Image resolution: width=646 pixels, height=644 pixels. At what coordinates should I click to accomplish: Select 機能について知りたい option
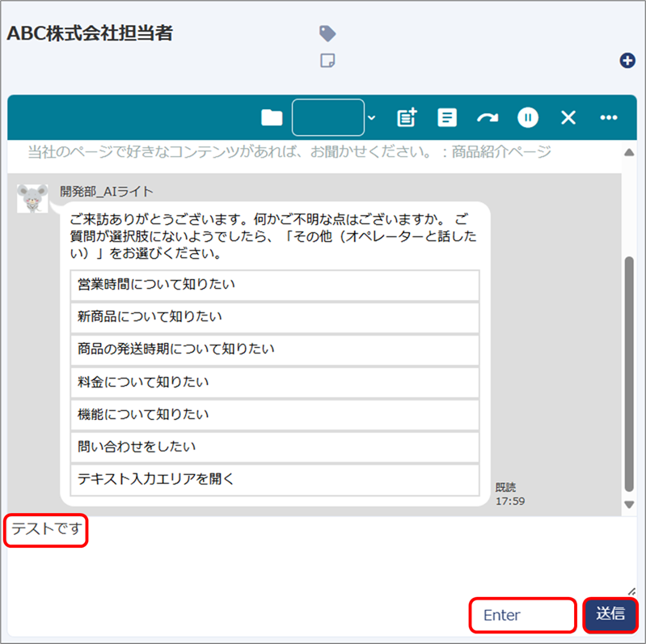275,415
